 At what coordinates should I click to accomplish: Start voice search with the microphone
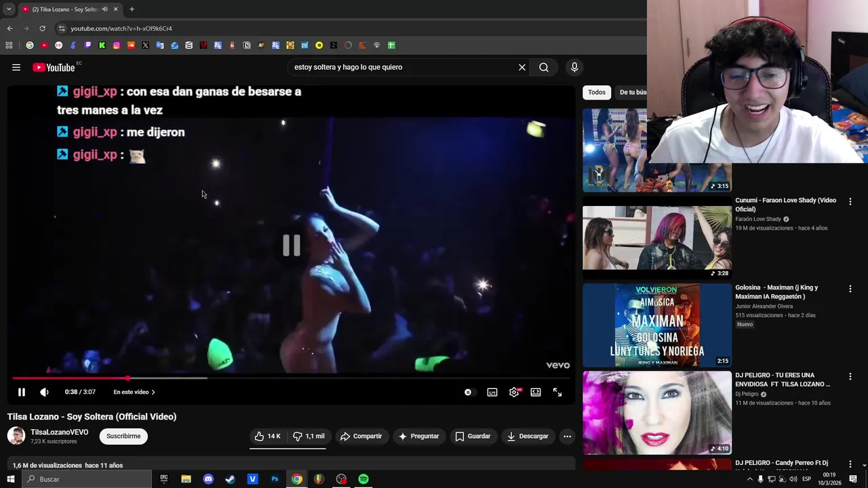(x=574, y=67)
